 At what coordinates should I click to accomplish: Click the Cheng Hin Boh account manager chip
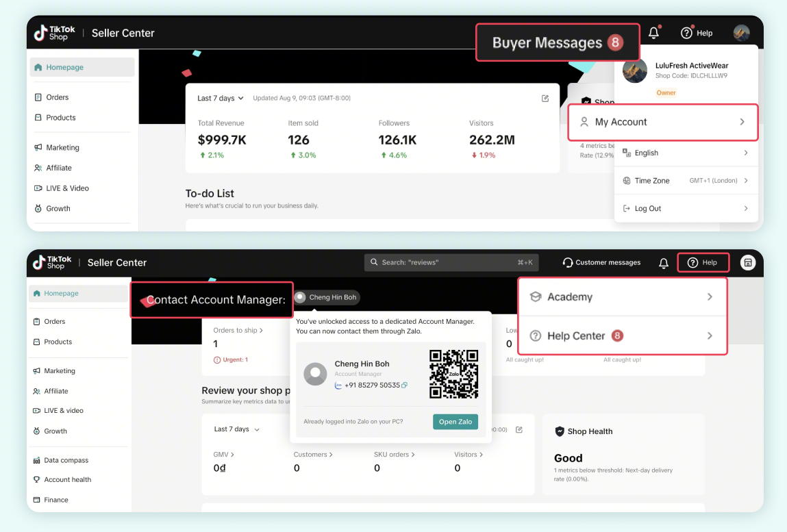pos(327,297)
